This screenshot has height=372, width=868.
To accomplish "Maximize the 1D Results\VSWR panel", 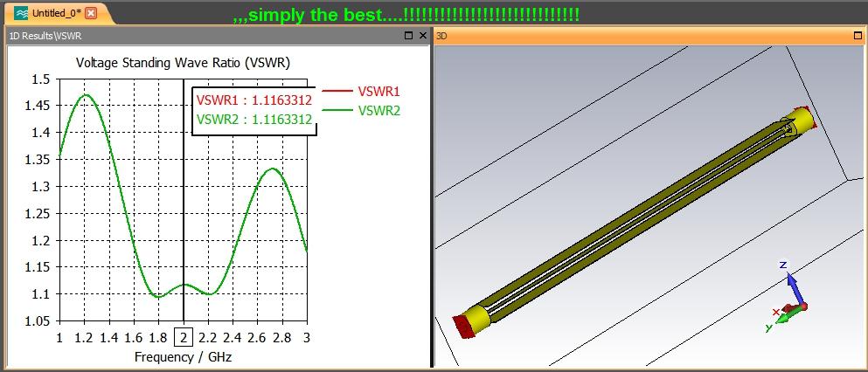I will (409, 36).
